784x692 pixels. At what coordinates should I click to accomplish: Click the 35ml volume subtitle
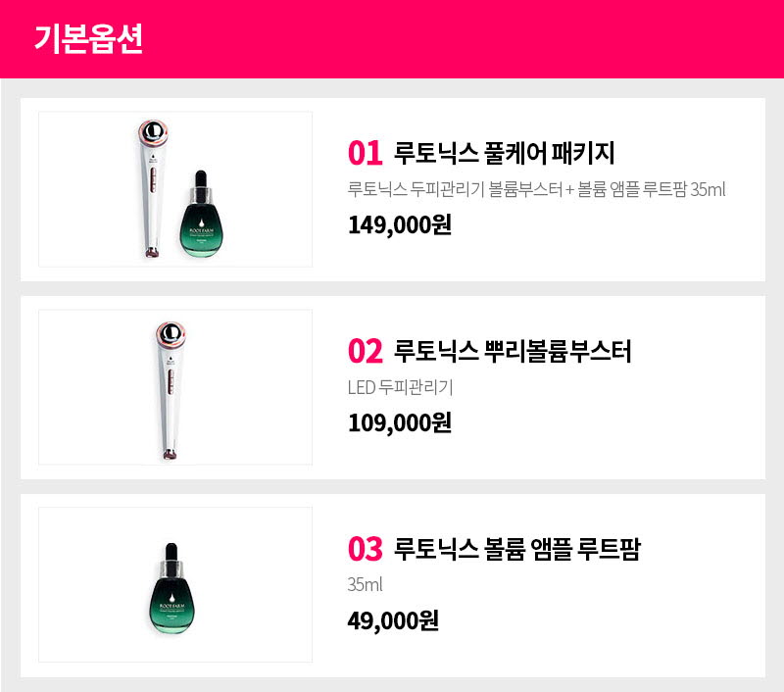(x=365, y=584)
